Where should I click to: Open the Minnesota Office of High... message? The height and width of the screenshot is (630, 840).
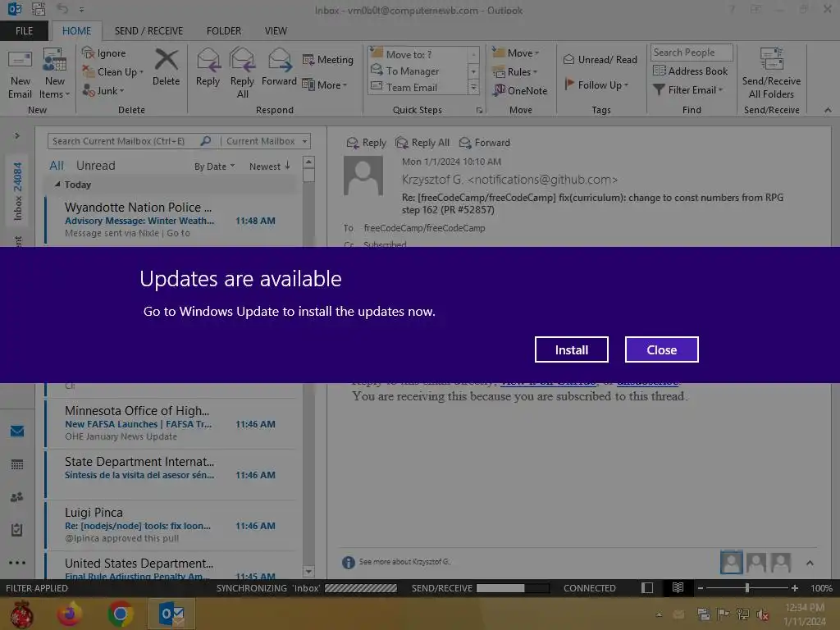coord(170,423)
